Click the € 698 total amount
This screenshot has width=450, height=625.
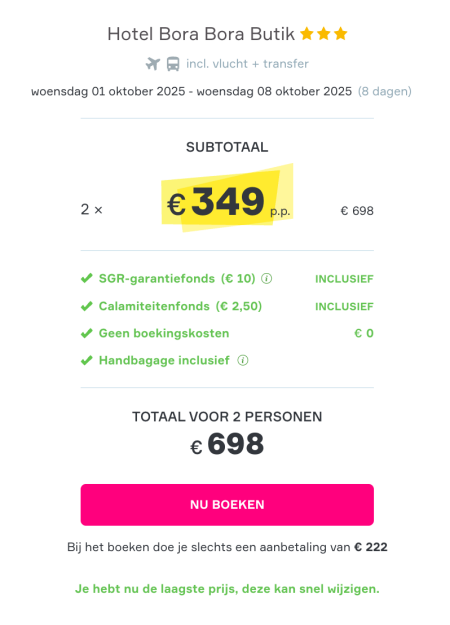(227, 444)
